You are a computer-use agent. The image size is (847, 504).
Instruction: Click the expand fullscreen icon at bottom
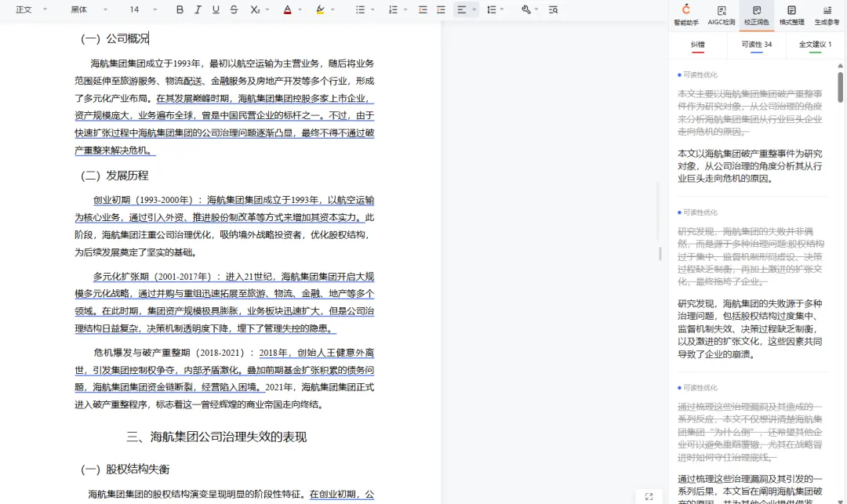(649, 496)
